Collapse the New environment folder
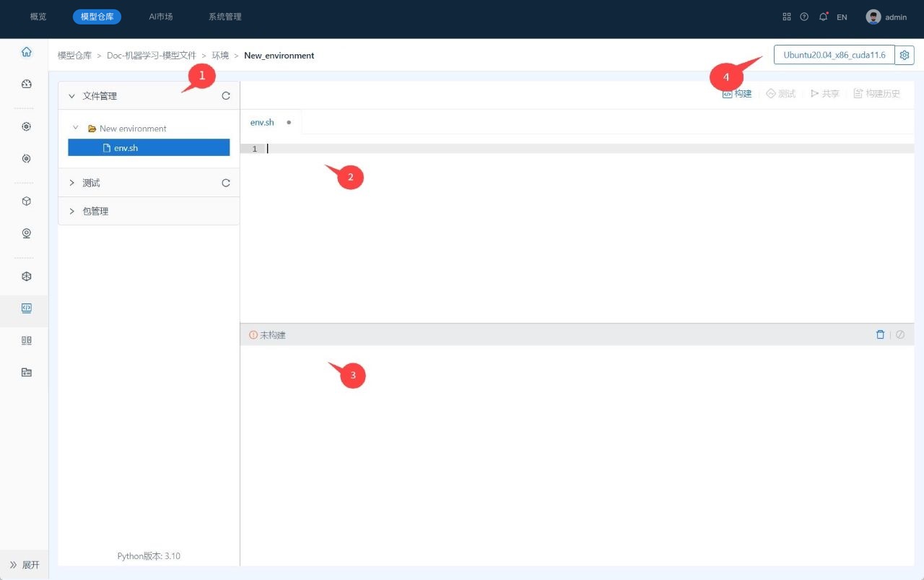The image size is (924, 580). coord(76,128)
